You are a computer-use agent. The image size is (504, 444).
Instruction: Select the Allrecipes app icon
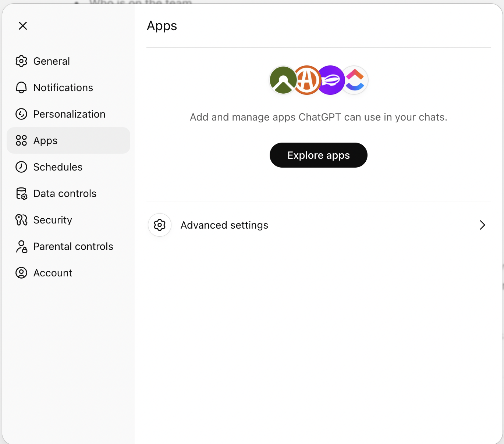tap(306, 80)
